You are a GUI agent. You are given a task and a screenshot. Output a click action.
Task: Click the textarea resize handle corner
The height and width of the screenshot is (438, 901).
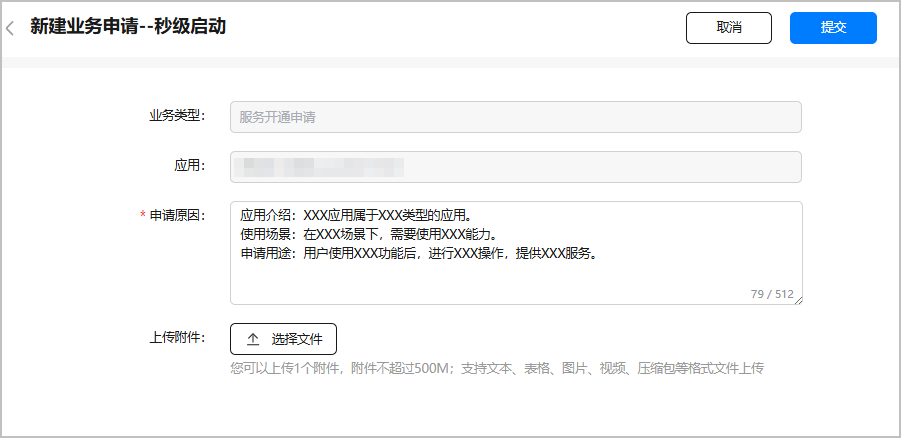798,300
